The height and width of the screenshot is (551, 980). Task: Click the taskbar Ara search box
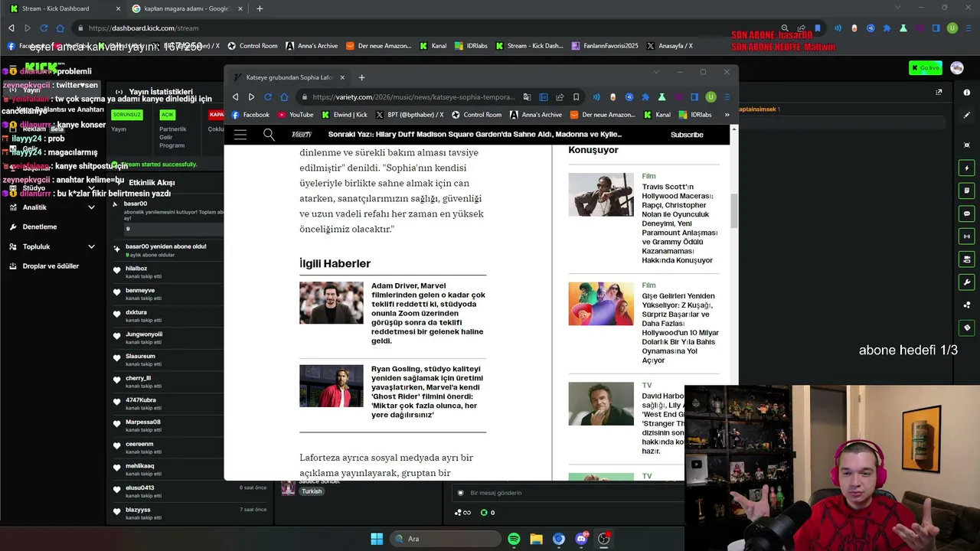coord(444,539)
